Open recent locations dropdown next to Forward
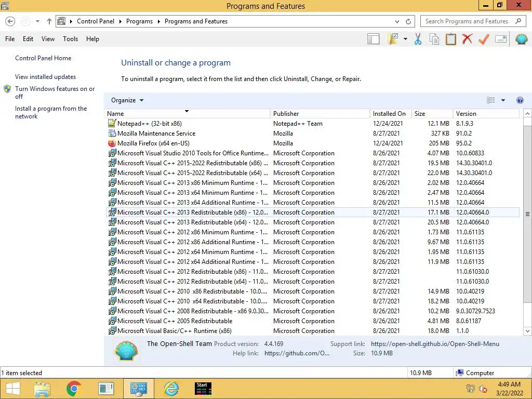 [x=37, y=21]
